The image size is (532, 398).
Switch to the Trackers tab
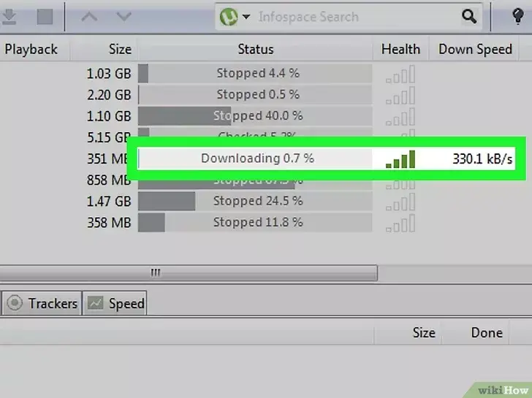coord(42,303)
